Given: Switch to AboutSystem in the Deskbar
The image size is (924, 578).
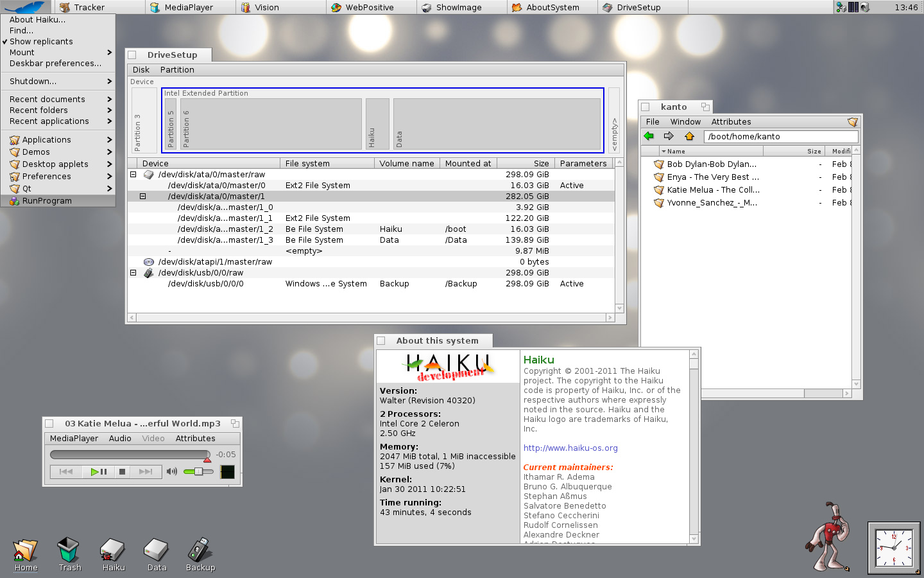Looking at the screenshot, I should click(x=552, y=7).
